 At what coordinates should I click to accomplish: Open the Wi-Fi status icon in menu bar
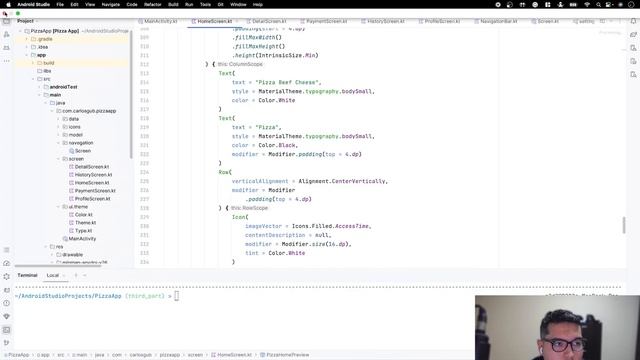click(x=587, y=4)
